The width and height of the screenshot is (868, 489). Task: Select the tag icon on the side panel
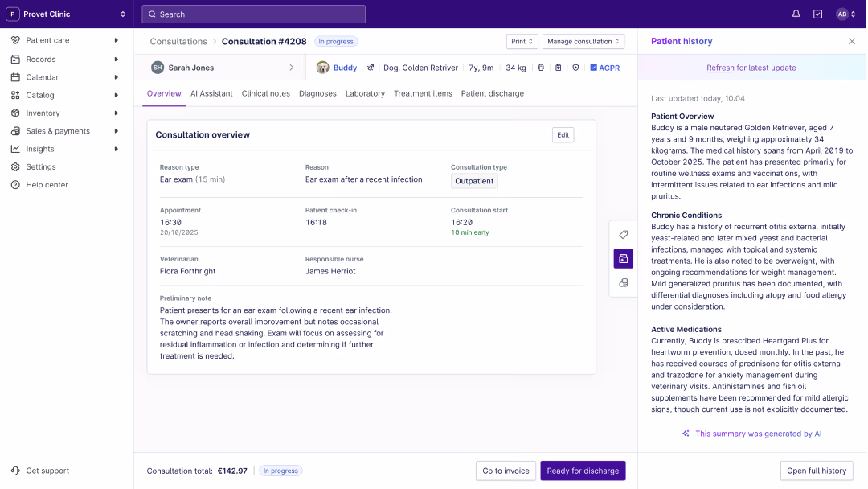click(x=623, y=235)
